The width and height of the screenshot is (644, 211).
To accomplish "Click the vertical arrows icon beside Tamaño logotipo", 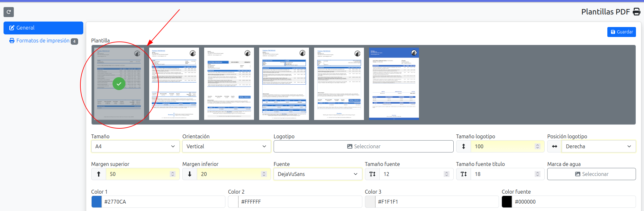I will (463, 146).
